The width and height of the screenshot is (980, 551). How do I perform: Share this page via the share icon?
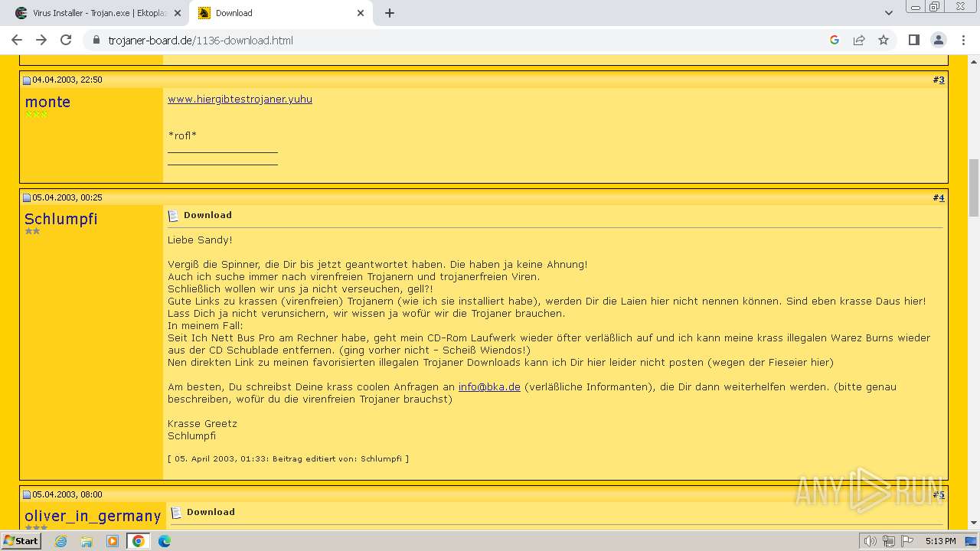859,40
